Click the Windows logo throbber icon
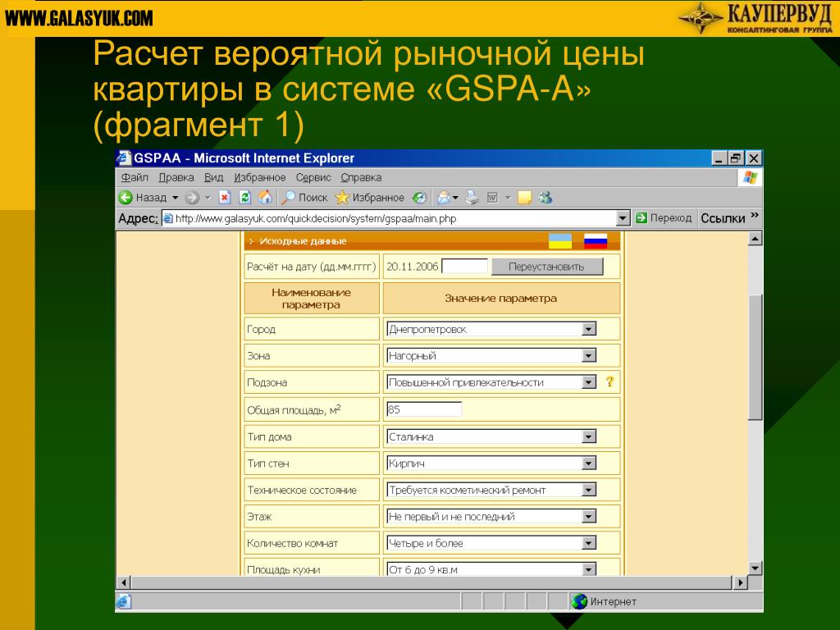 750,177
